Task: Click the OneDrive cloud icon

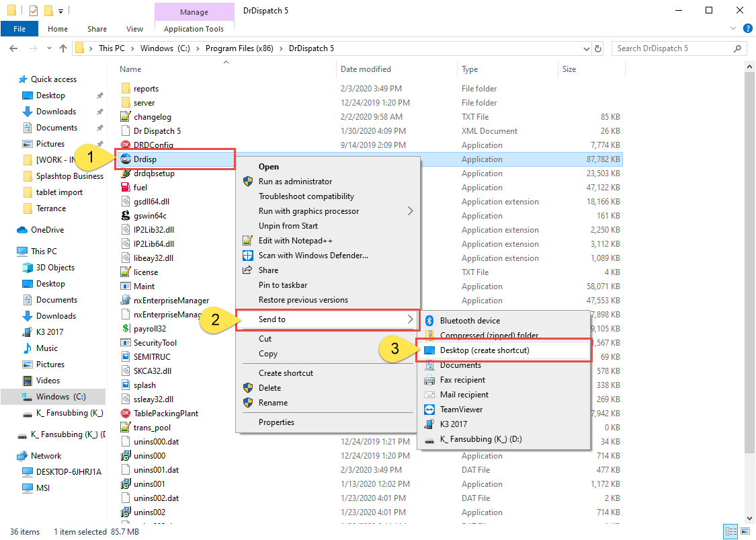Action: coord(22,230)
